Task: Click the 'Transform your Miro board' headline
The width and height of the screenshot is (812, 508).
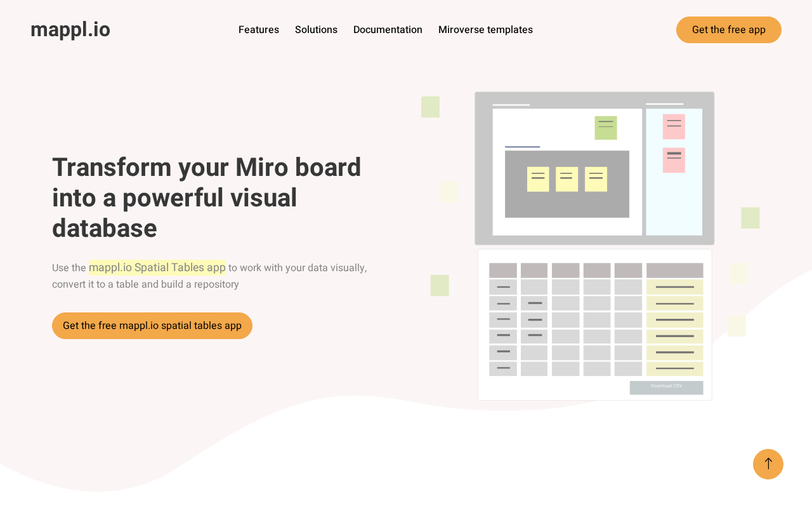Action: (206, 197)
